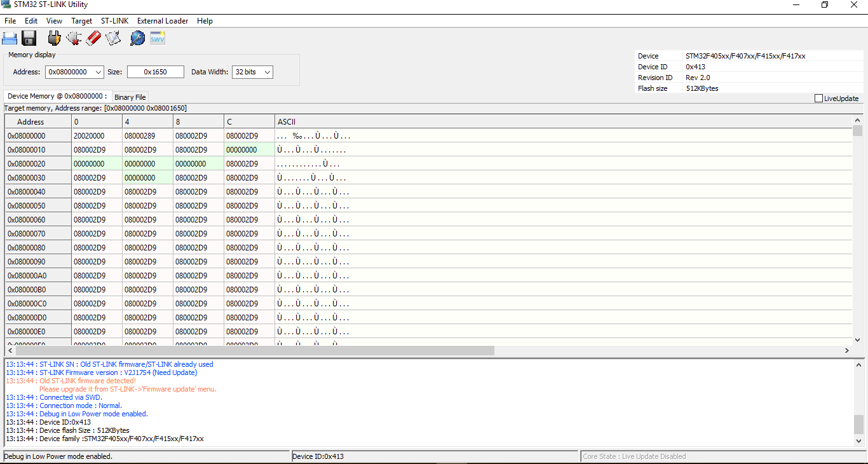Open the External Loader menu
The height and width of the screenshot is (464, 868).
point(163,21)
